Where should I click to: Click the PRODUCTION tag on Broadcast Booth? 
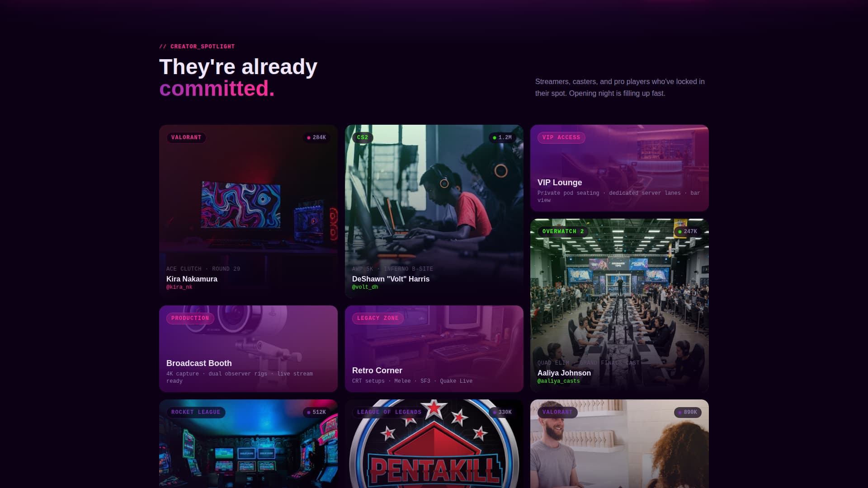tap(190, 318)
